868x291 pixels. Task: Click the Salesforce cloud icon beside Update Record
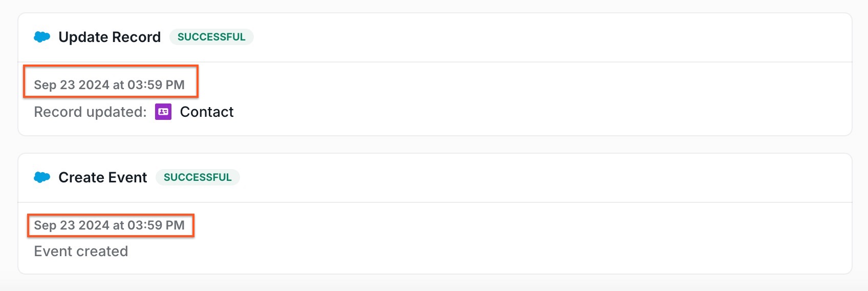pos(42,37)
